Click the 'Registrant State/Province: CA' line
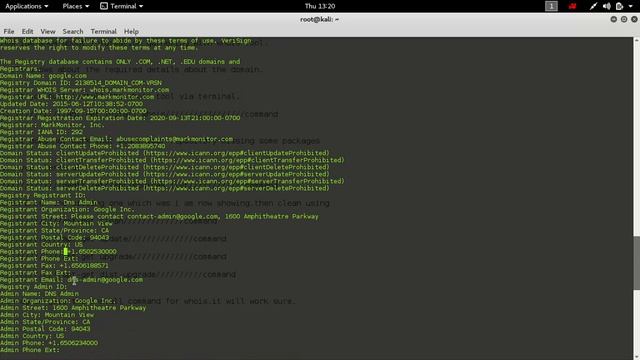The width and height of the screenshot is (640, 360). [55, 231]
